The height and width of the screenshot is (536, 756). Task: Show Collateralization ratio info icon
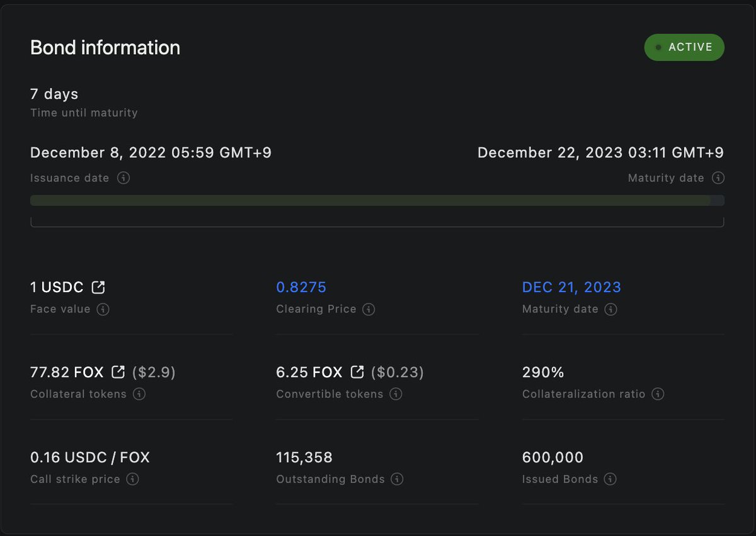658,394
